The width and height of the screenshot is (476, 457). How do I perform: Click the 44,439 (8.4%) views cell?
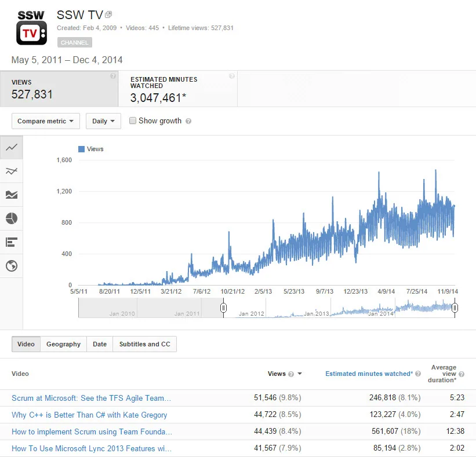point(278,431)
